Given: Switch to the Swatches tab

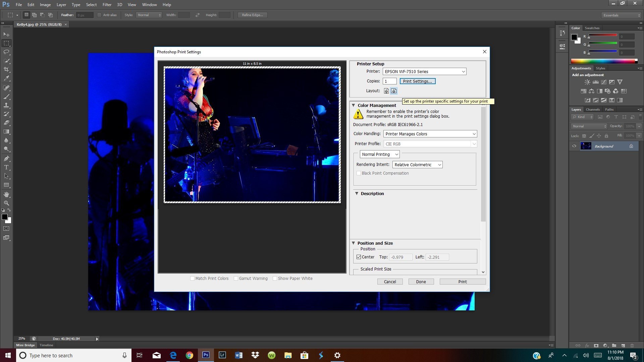Looking at the screenshot, I should point(592,28).
